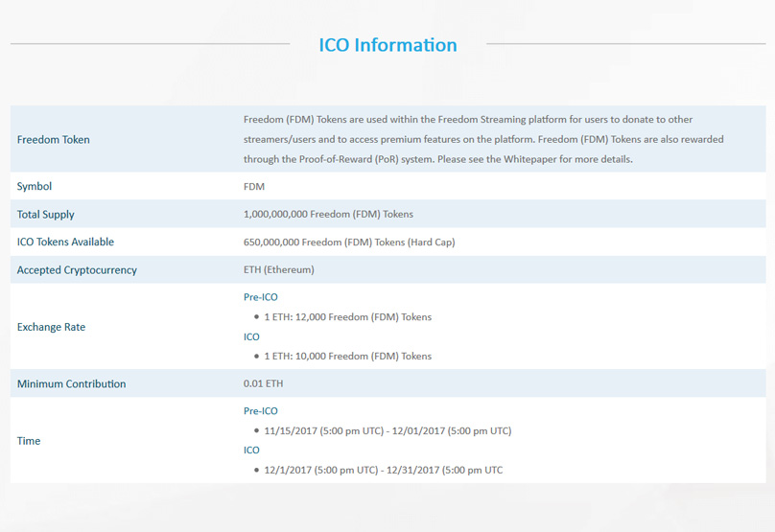
Task: Click the FDM symbol value
Action: (254, 187)
